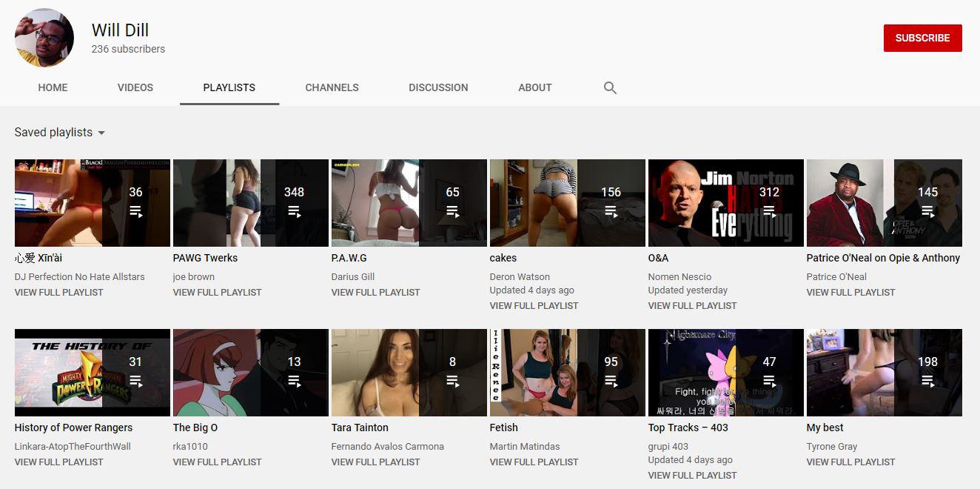The image size is (980, 489).
Task: Click the playlist icon on the Top Tracks – 403 thumbnail
Action: (x=770, y=381)
